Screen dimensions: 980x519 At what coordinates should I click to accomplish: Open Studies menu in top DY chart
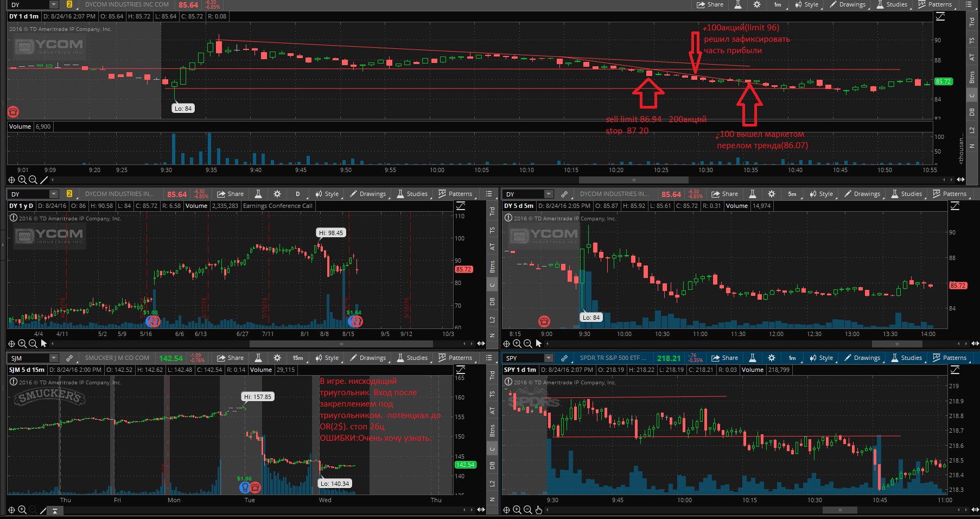pos(892,4)
